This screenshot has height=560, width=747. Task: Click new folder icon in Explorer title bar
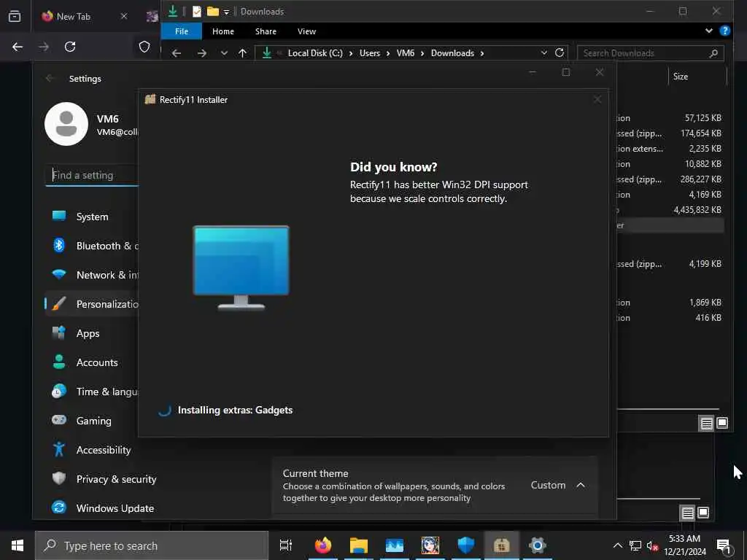click(212, 12)
